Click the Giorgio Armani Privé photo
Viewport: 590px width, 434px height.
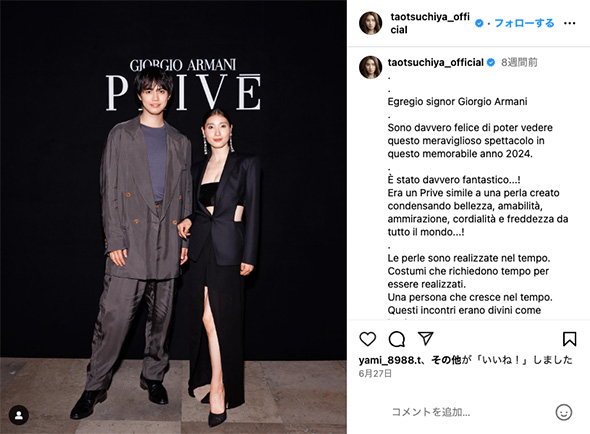click(173, 217)
